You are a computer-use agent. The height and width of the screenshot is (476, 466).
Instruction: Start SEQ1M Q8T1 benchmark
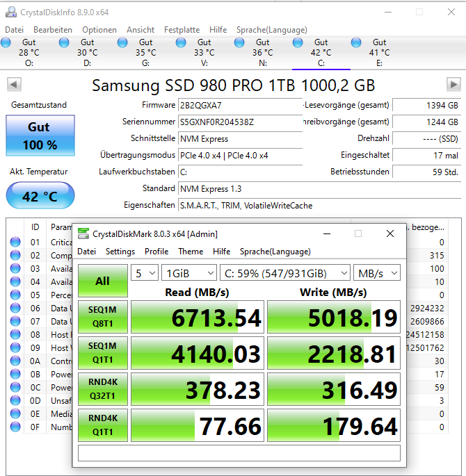(x=103, y=317)
